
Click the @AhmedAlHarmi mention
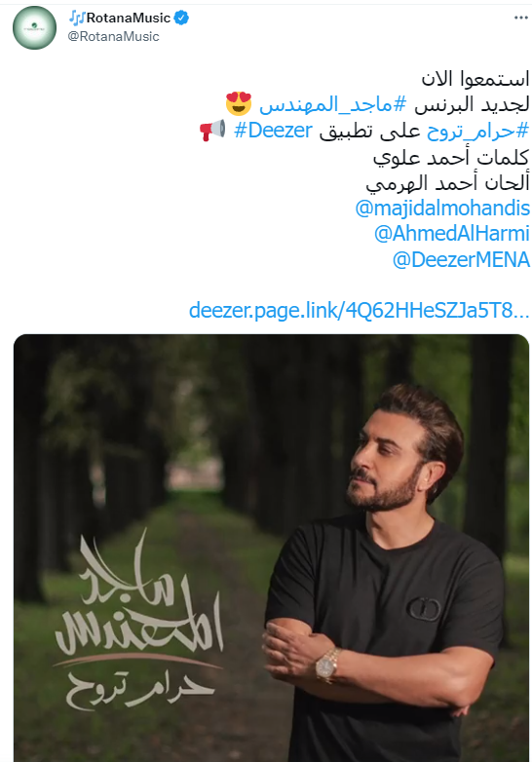[452, 233]
